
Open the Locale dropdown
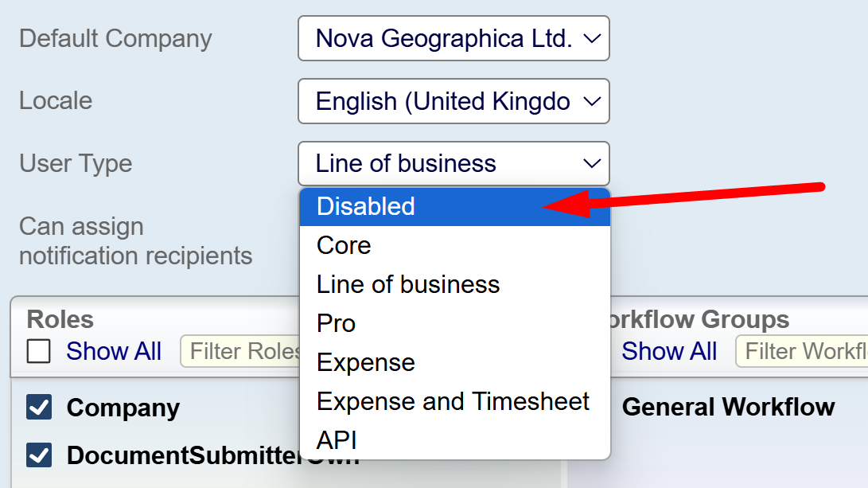[453, 101]
